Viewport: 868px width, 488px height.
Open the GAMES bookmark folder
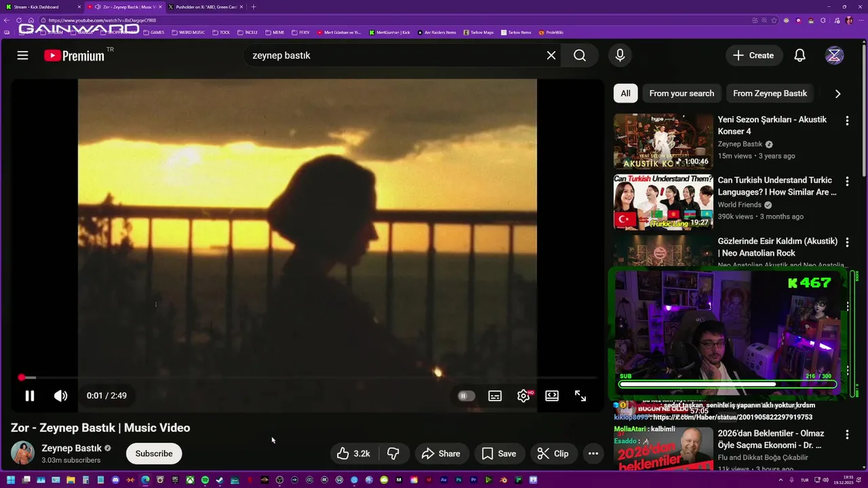(154, 32)
